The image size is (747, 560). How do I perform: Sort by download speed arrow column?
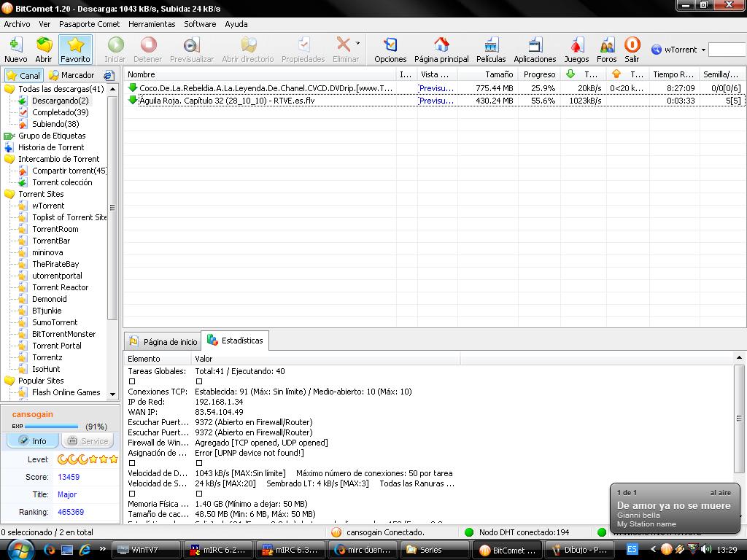click(x=583, y=74)
